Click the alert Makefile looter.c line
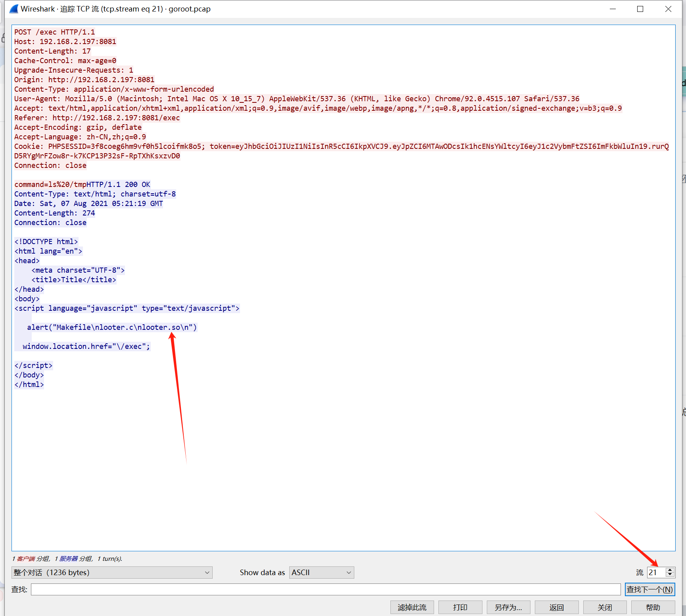Screen dimensions: 686x616 112,327
